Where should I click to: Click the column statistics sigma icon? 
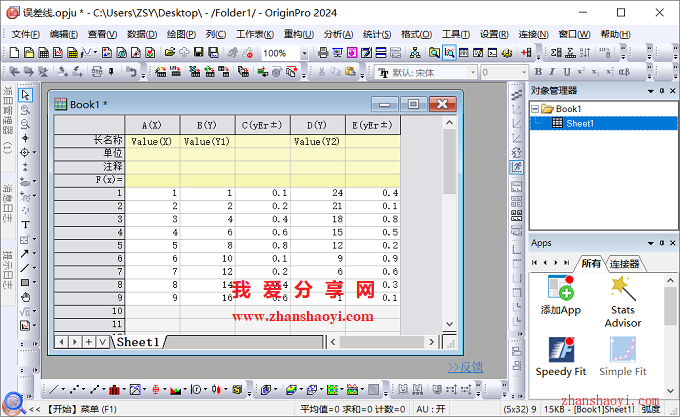click(x=556, y=53)
